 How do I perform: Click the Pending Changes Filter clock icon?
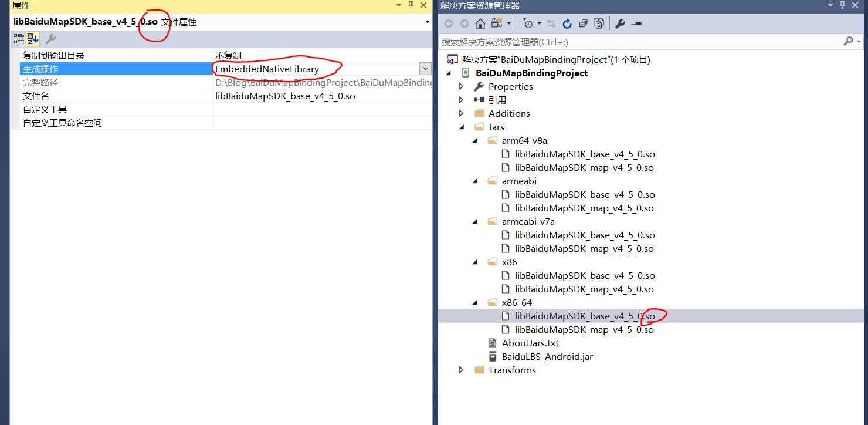click(x=528, y=23)
